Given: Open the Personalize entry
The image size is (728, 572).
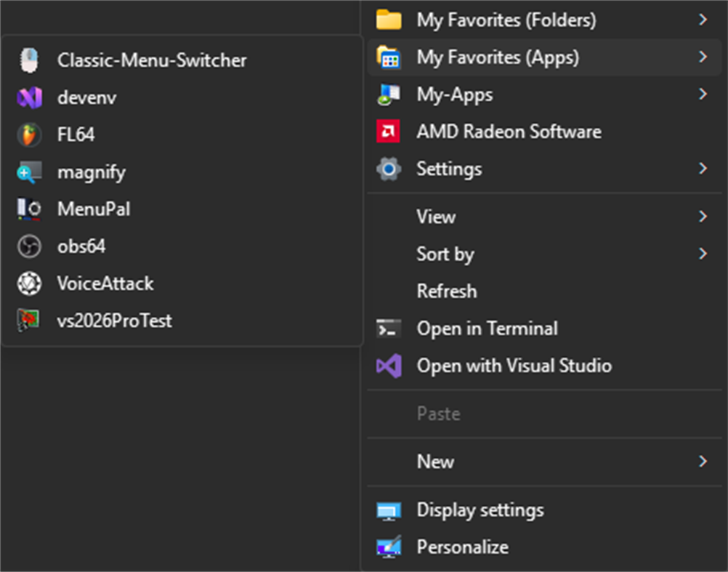Looking at the screenshot, I should coord(544,547).
